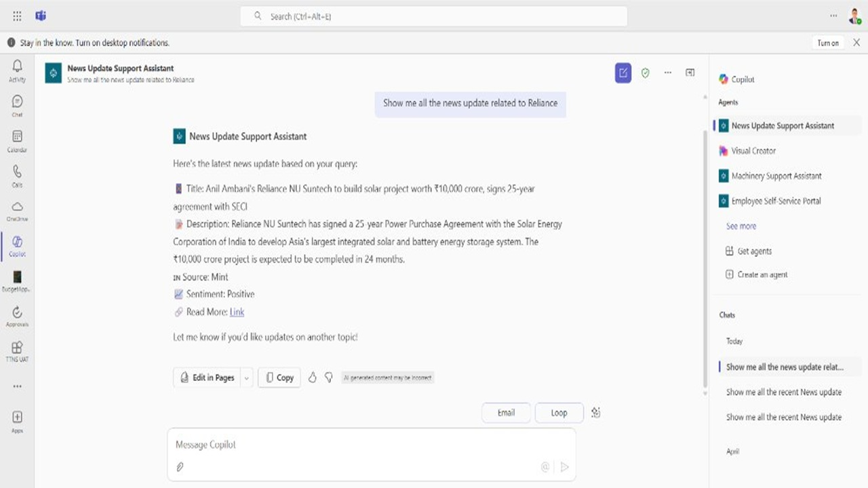The height and width of the screenshot is (488, 868).
Task: Open the BudgetApp sidebar app
Action: click(x=17, y=281)
